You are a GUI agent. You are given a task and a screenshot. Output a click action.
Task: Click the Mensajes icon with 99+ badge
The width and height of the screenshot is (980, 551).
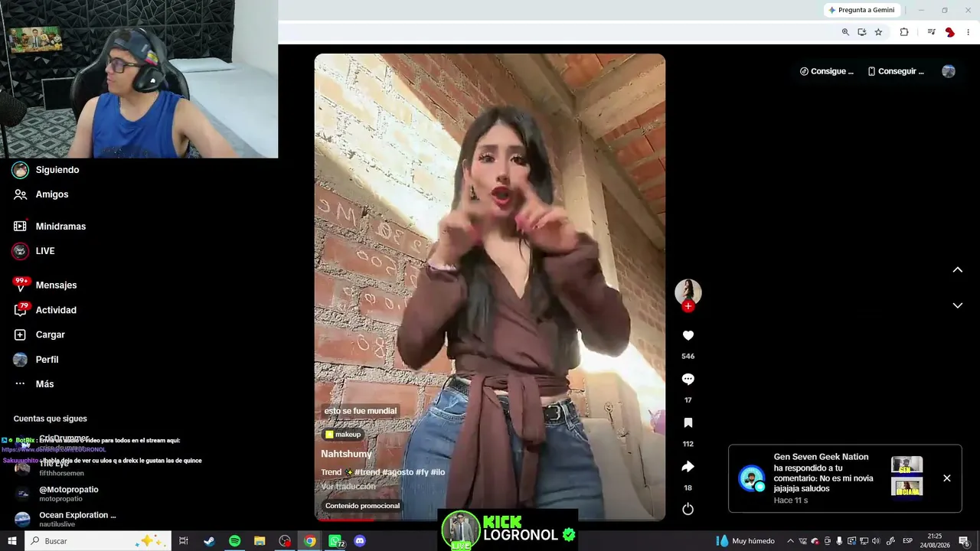point(21,285)
